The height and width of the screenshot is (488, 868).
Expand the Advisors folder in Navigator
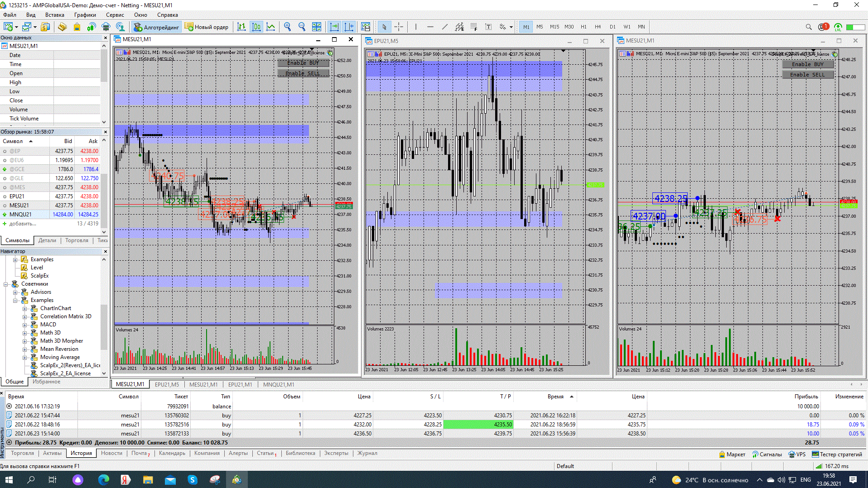15,292
